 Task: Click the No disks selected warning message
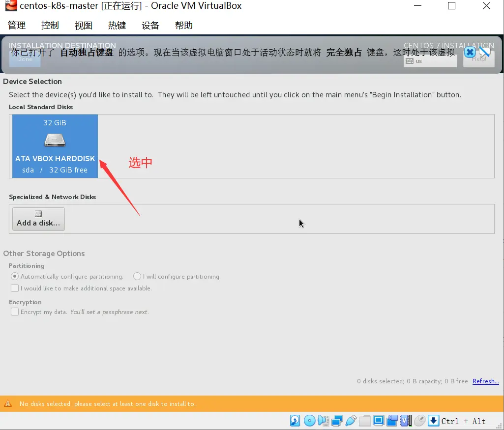[107, 403]
